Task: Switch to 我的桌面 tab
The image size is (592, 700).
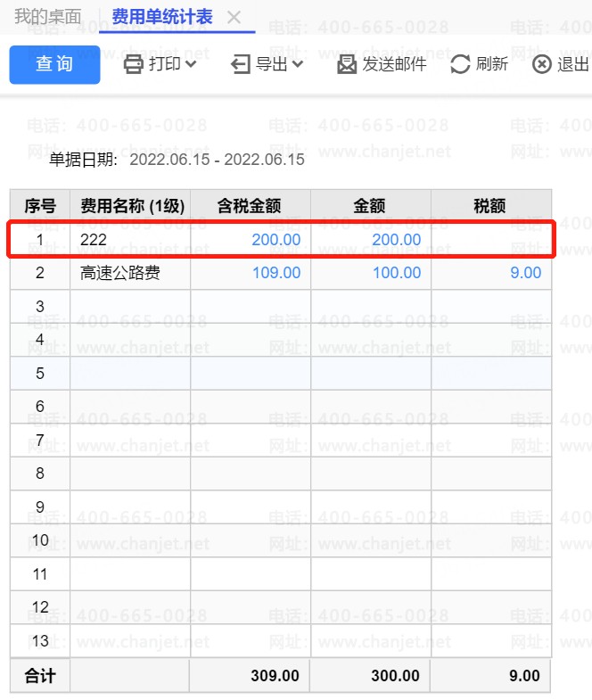Action: click(48, 17)
